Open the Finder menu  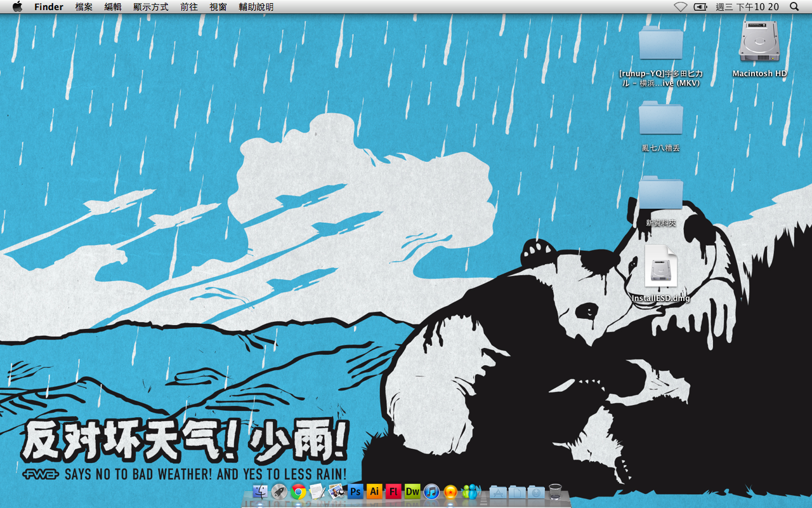click(x=49, y=7)
